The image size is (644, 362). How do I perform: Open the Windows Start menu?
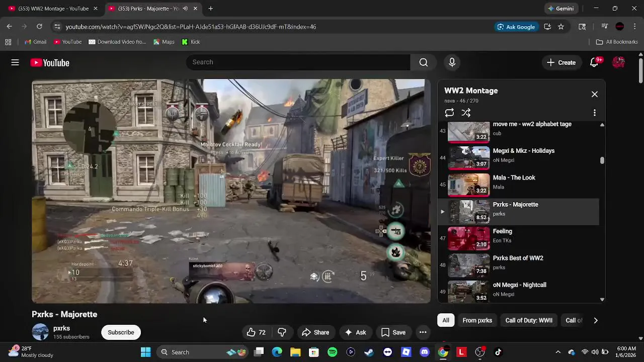(145, 352)
